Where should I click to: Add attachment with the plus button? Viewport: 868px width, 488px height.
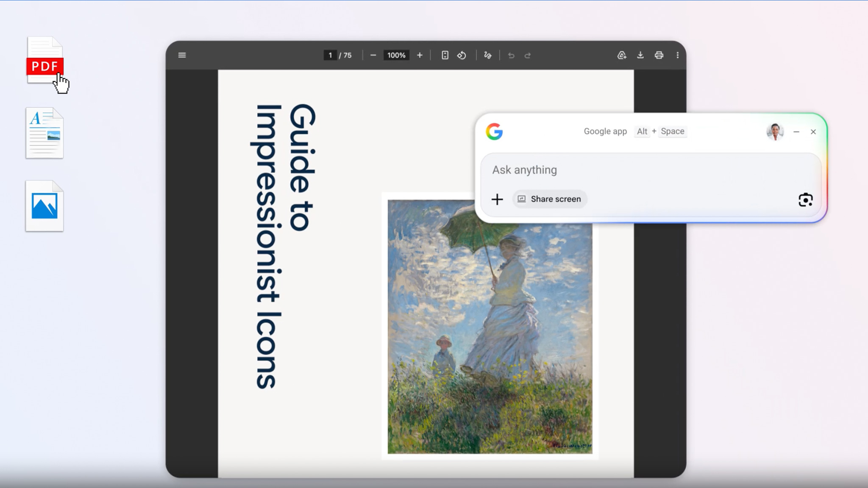[x=497, y=199]
